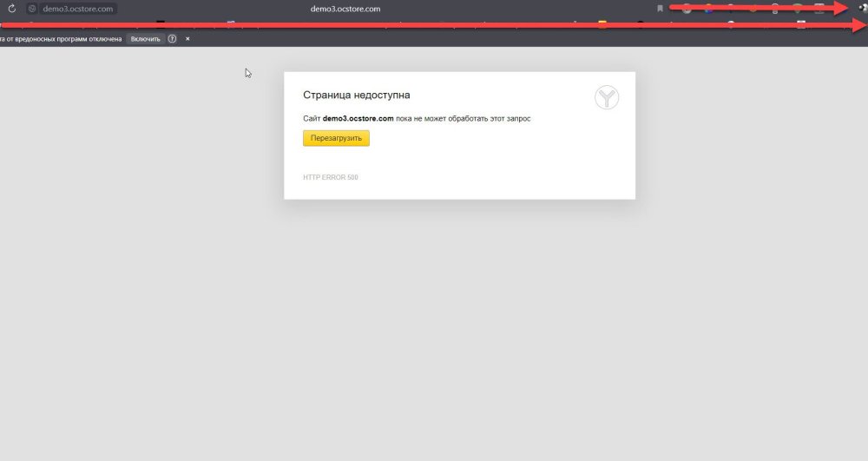Click the icon at far right of toolbar
This screenshot has width=868, height=461.
(x=861, y=9)
